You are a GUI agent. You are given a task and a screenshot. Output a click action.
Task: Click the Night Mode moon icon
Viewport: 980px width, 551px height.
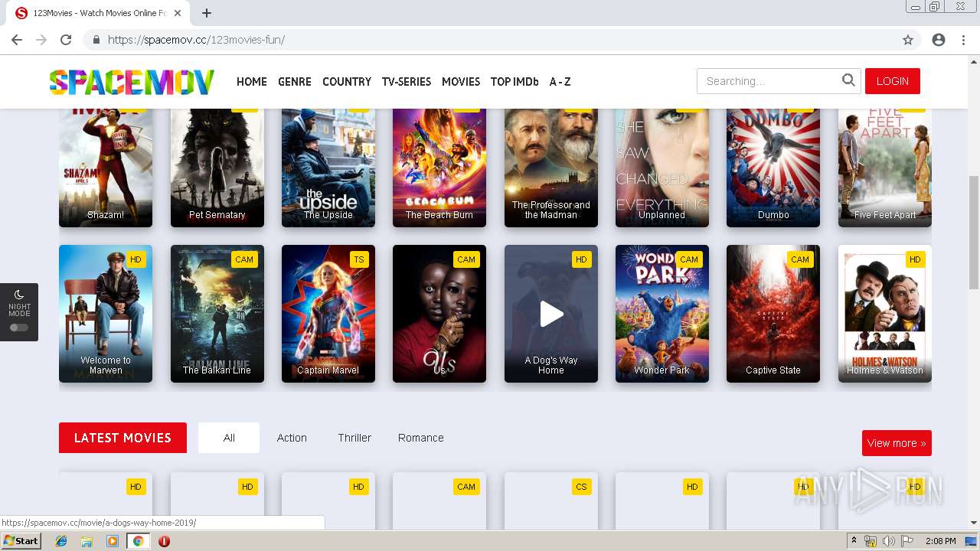(19, 295)
